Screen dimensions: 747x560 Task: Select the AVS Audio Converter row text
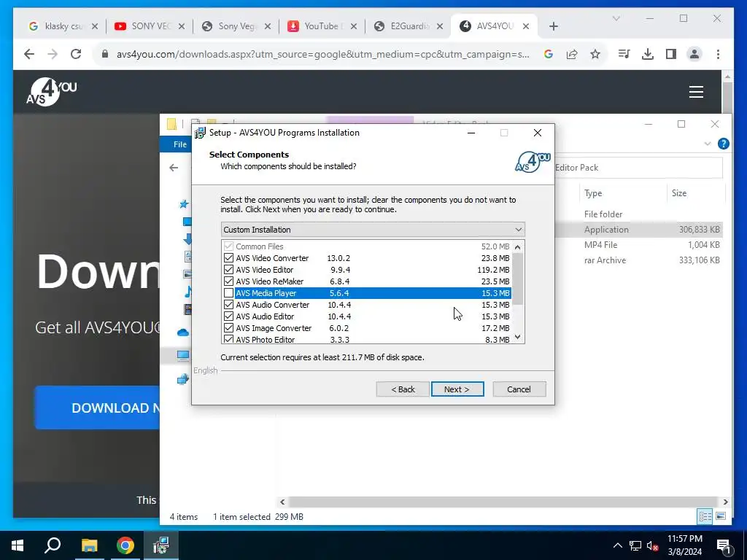coord(273,305)
